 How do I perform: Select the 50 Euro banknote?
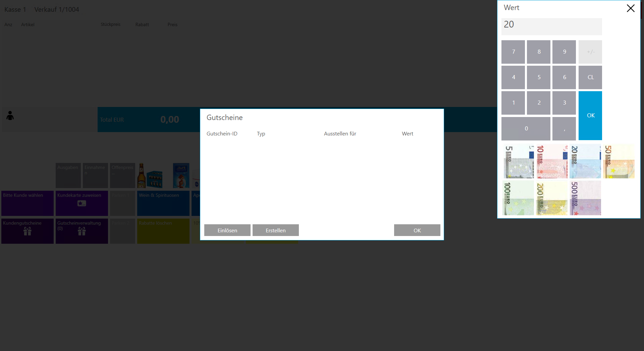[619, 161]
